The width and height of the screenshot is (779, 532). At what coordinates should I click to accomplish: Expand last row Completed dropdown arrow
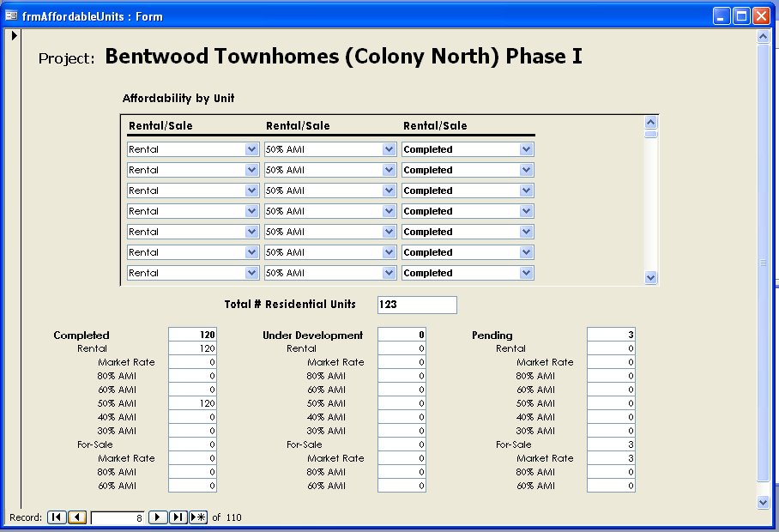pyautogui.click(x=526, y=273)
